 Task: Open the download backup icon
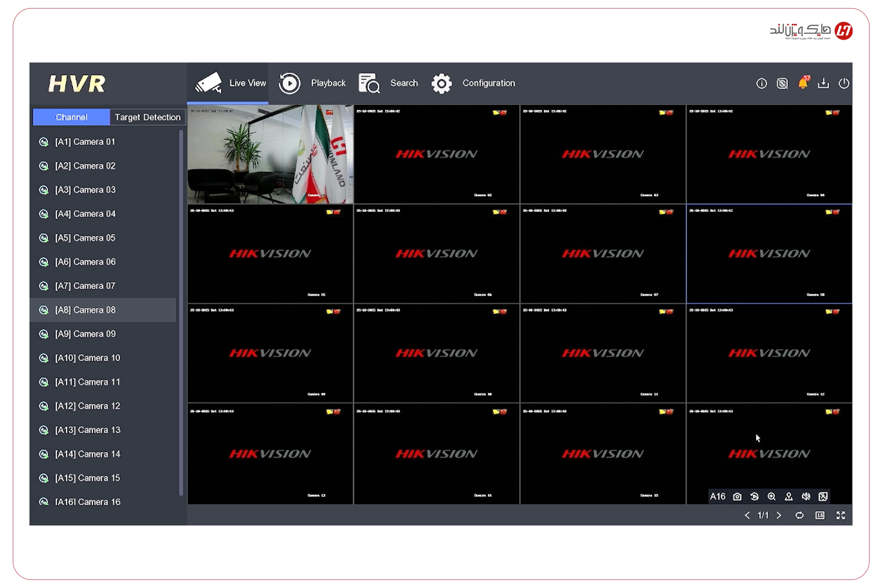pyautogui.click(x=824, y=83)
